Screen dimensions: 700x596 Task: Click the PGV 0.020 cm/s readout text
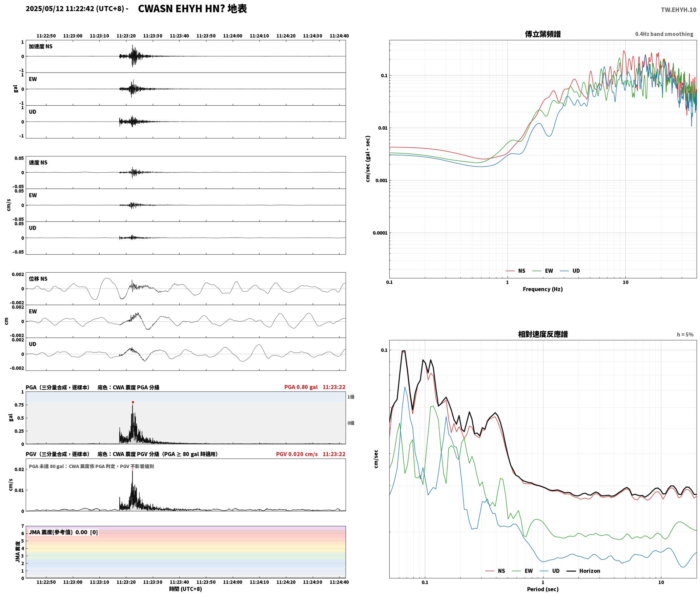[297, 454]
